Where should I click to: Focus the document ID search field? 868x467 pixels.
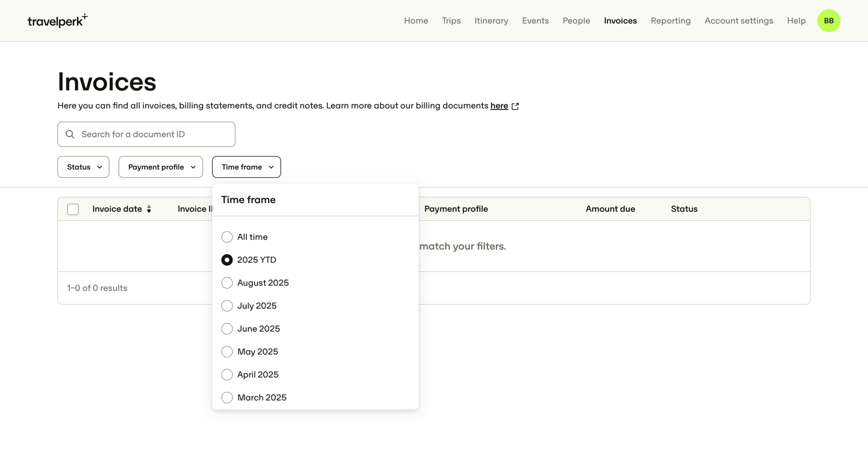click(x=146, y=134)
